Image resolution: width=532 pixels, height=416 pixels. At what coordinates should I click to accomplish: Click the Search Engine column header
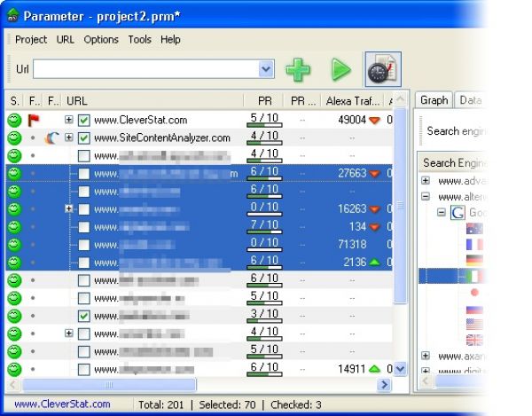coord(452,163)
